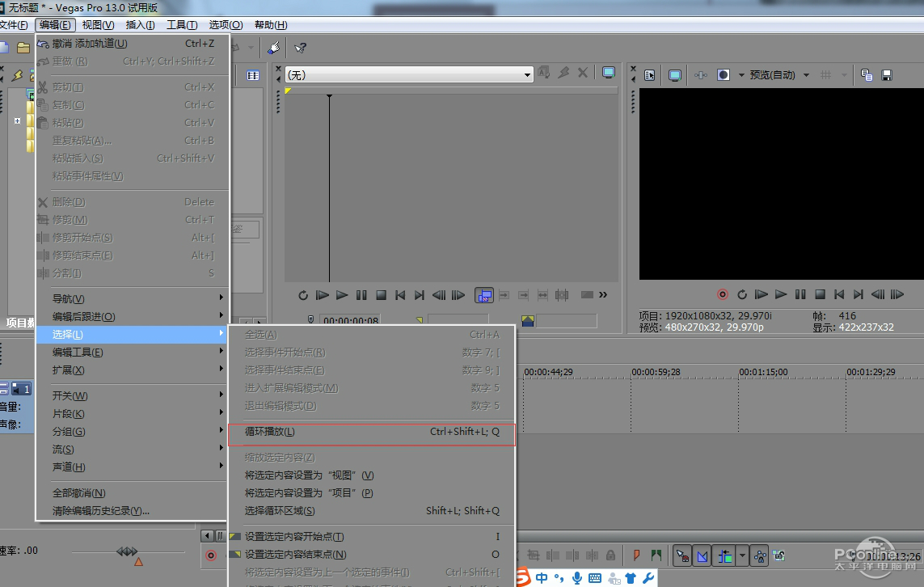Click the timeline ruler at 00:01:15;00
The width and height of the screenshot is (924, 587).
(x=763, y=372)
